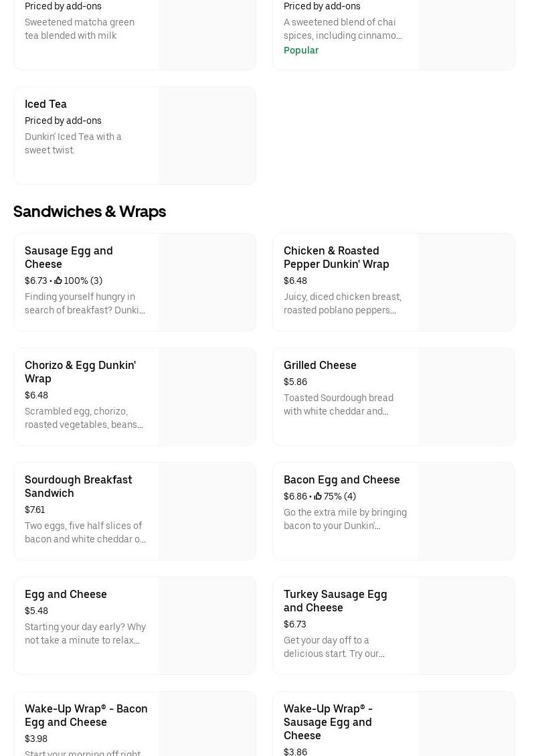
Task: Open the Iced Tea item
Action: [x=46, y=104]
